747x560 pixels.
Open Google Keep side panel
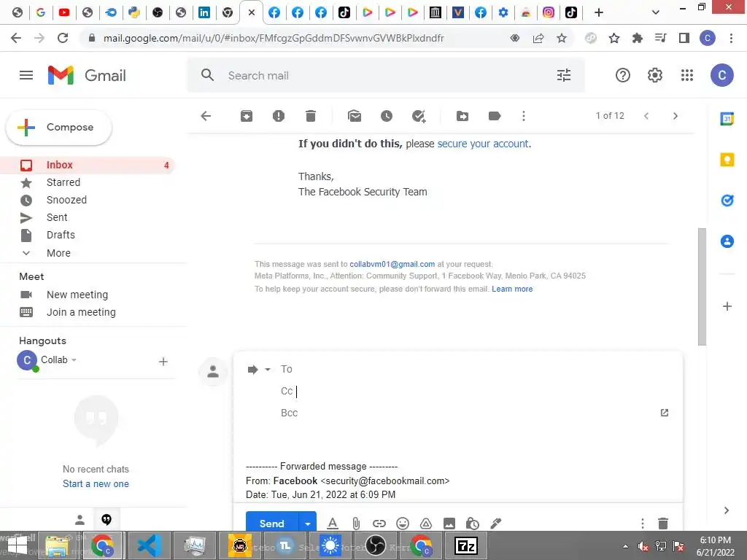tap(727, 160)
